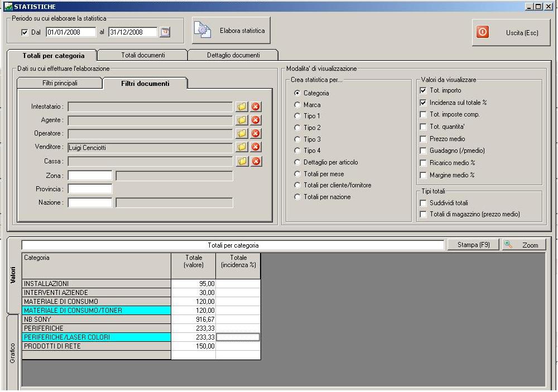Viewport: 558px width, 392px height.
Task: Select the Filtri documenti tab
Action: tap(145, 84)
